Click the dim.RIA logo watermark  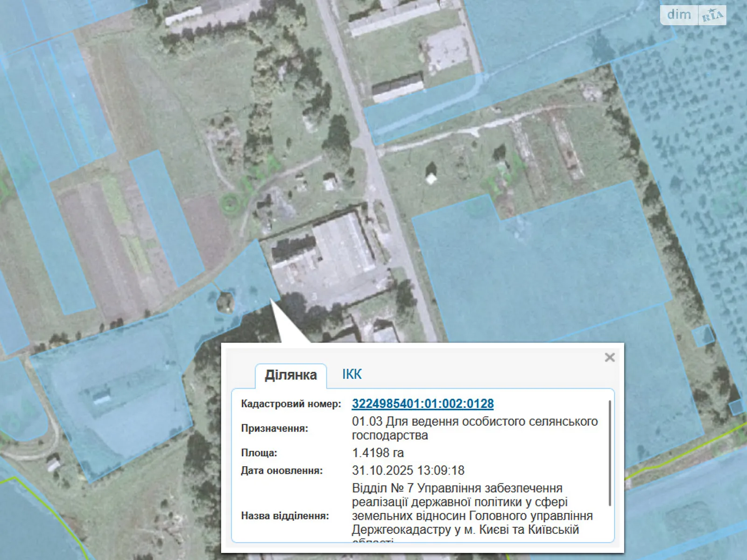tap(693, 15)
